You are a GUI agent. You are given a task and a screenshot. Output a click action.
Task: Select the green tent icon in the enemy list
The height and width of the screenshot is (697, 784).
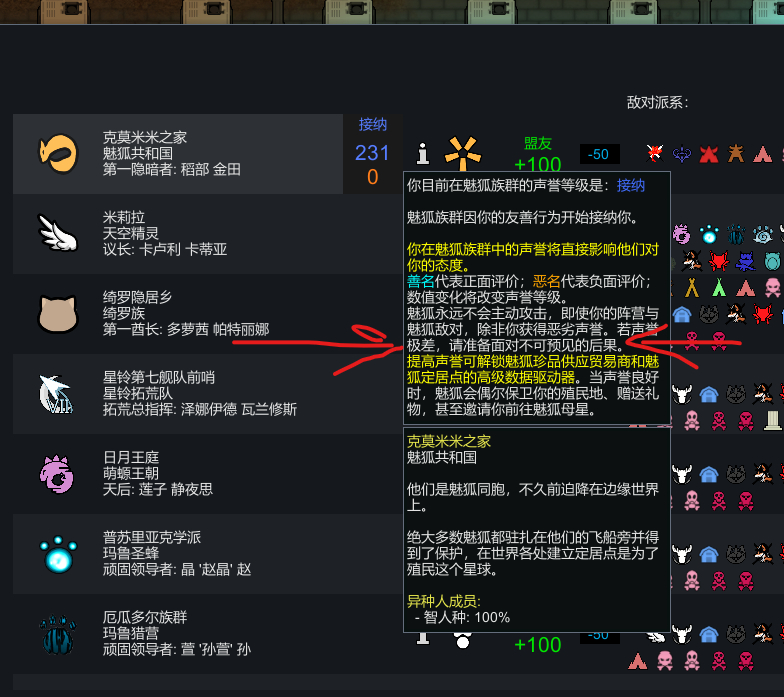click(x=718, y=287)
